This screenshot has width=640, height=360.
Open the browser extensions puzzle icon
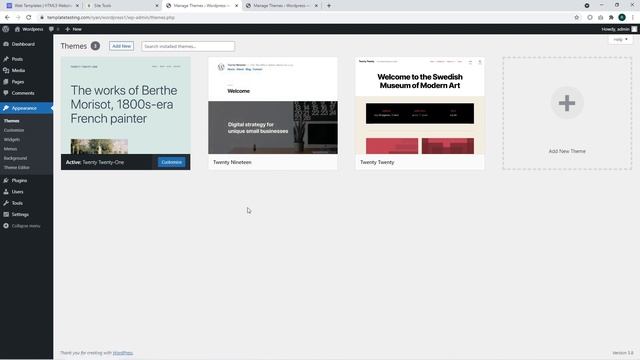point(611,17)
